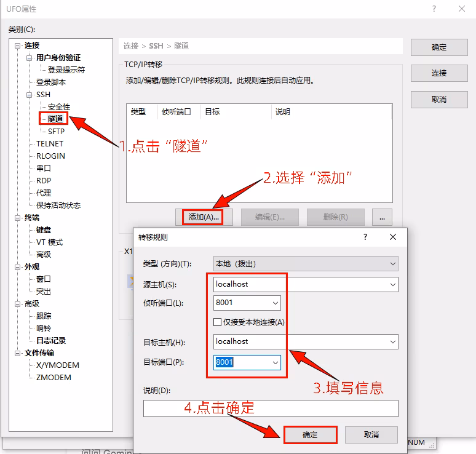Select 登录脚本 in the category tree
476x454 pixels.
click(x=51, y=82)
